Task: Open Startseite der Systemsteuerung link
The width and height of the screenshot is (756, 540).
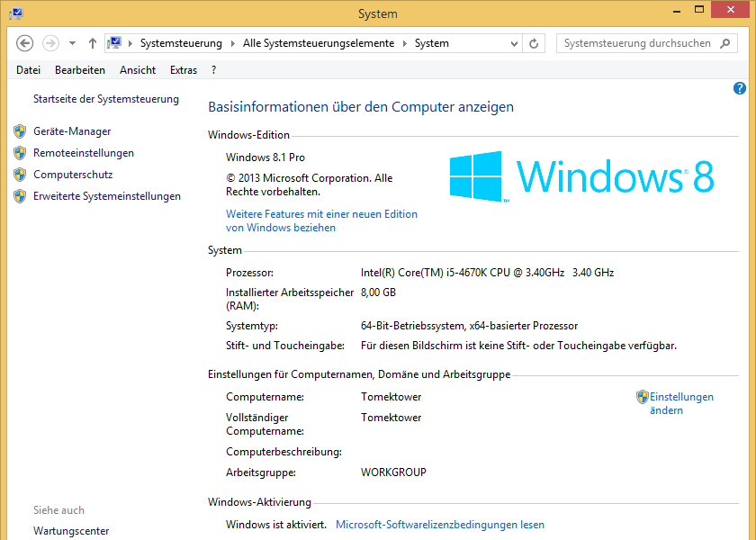Action: pos(106,99)
